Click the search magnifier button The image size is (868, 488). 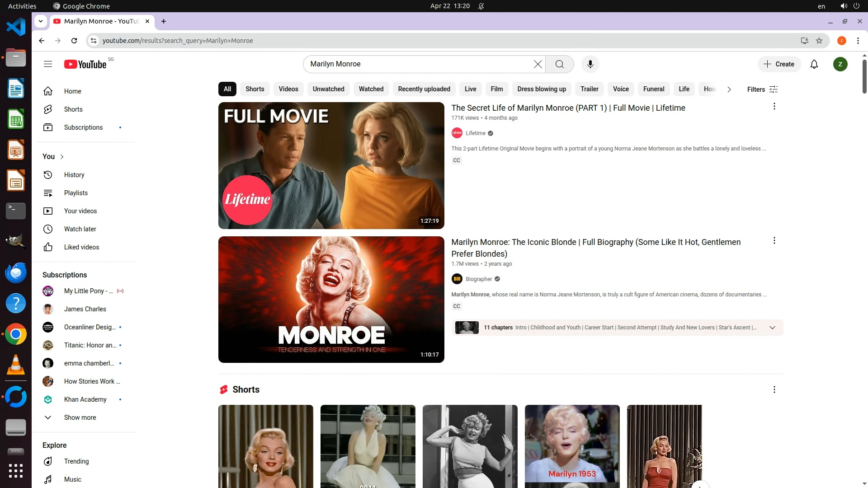click(559, 64)
